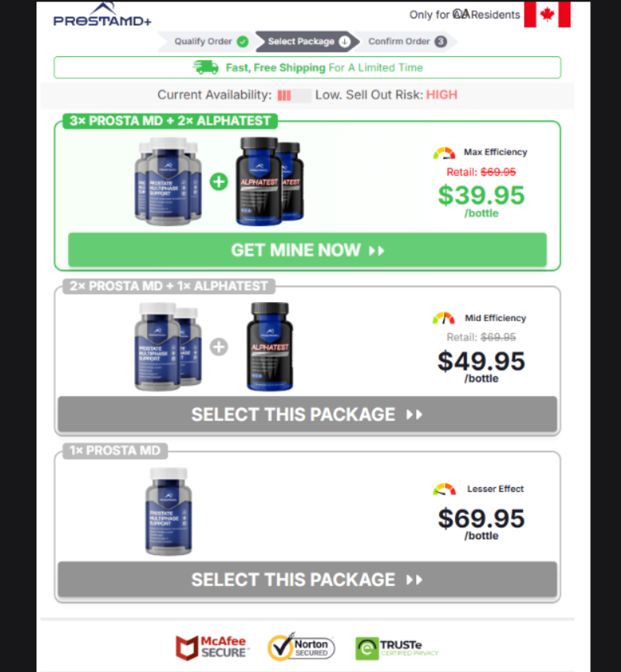The image size is (621, 672).
Task: Click the GET MINE NOW button
Action: tap(308, 250)
